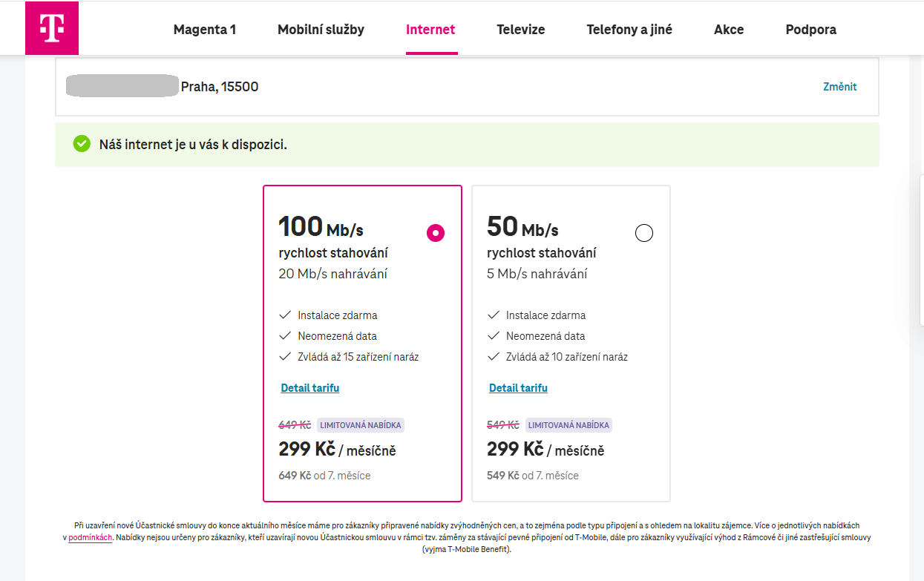Select the 100 Mb/s plan radio button
The height and width of the screenshot is (581, 924).
(436, 233)
